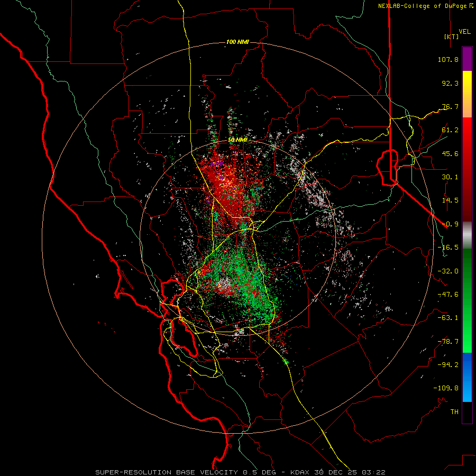Screen dimensions: 476x476
Task: Click the 76.7 legend value
Action: (450, 106)
